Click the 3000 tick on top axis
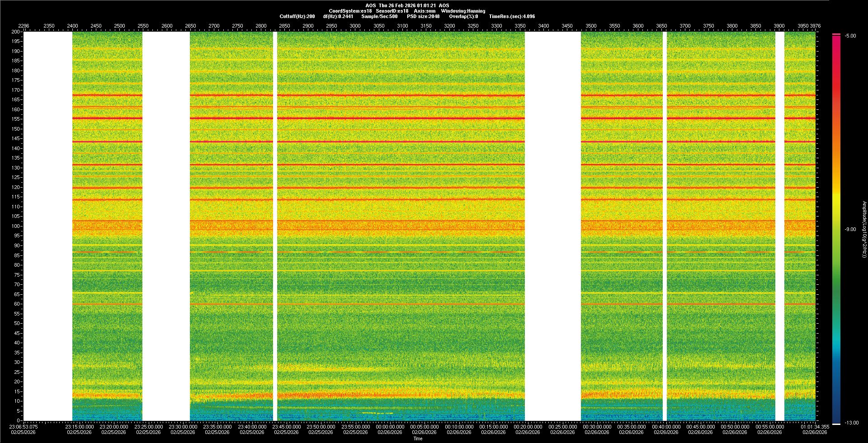Screen dimensions: 868x443 click(x=355, y=26)
